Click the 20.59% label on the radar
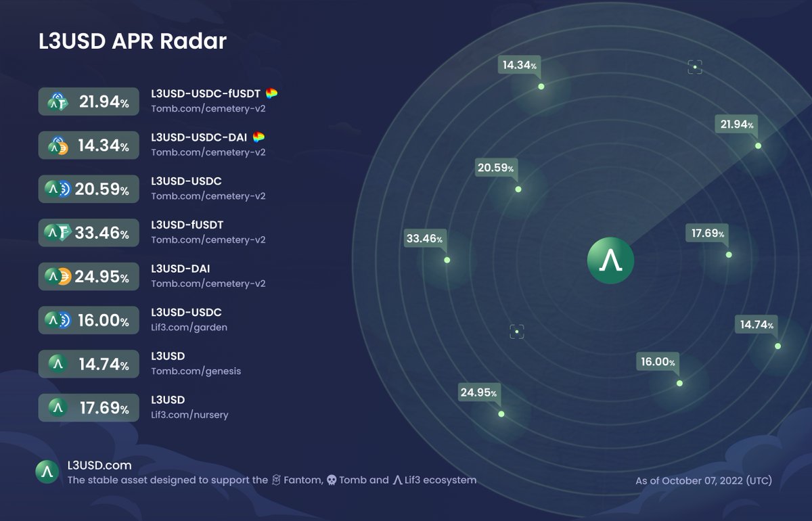 coord(496,168)
